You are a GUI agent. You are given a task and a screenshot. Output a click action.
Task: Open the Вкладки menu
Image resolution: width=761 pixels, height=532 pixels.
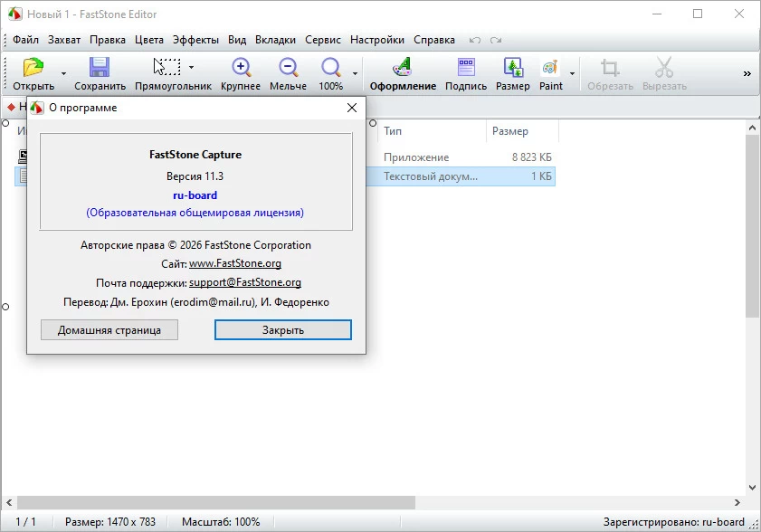[x=275, y=40]
